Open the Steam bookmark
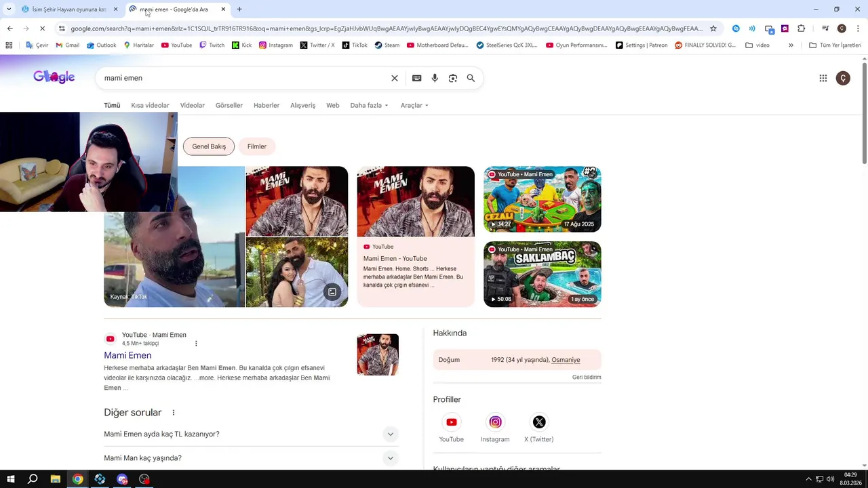 [x=387, y=45]
